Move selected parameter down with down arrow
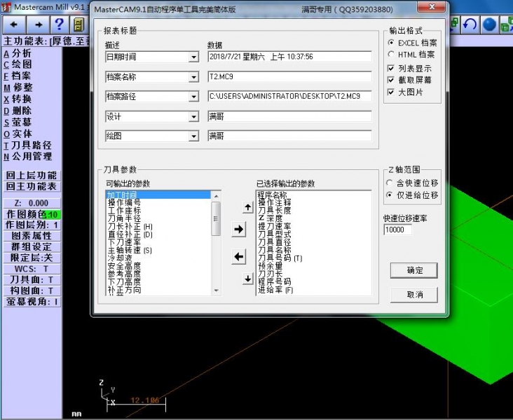This screenshot has height=420, width=513. (x=248, y=279)
